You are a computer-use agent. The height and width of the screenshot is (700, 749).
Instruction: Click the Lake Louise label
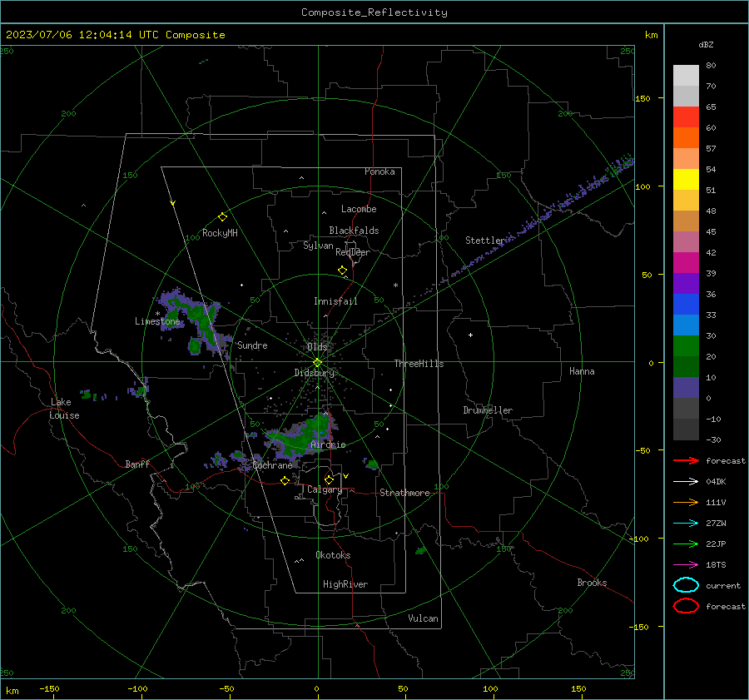(x=64, y=409)
